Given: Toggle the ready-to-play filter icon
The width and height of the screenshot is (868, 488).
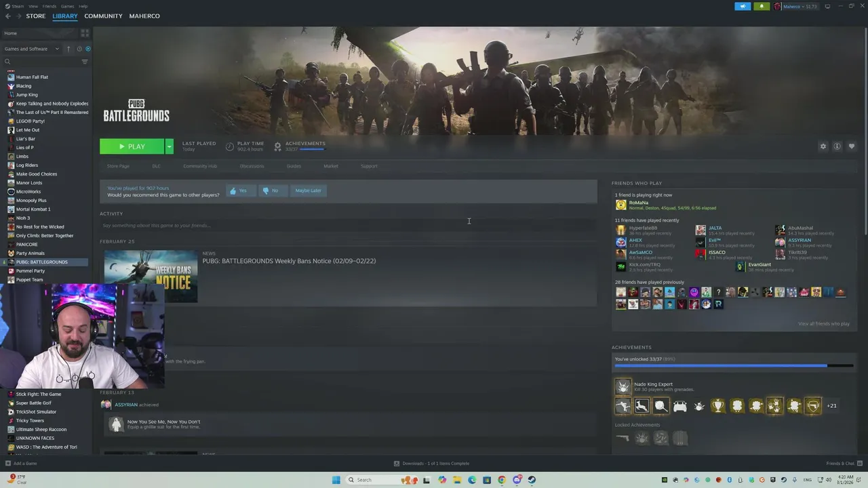Looking at the screenshot, I should (x=87, y=49).
